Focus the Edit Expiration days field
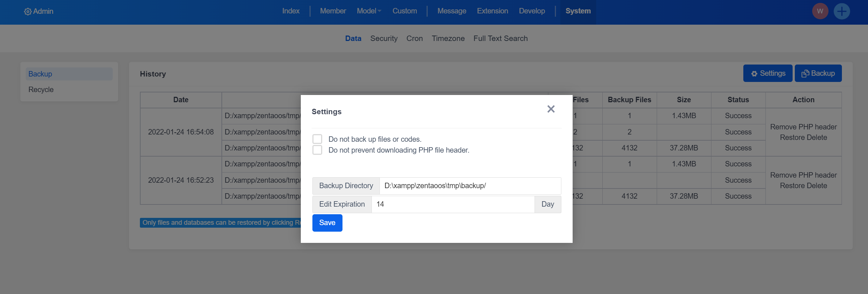 tap(453, 204)
